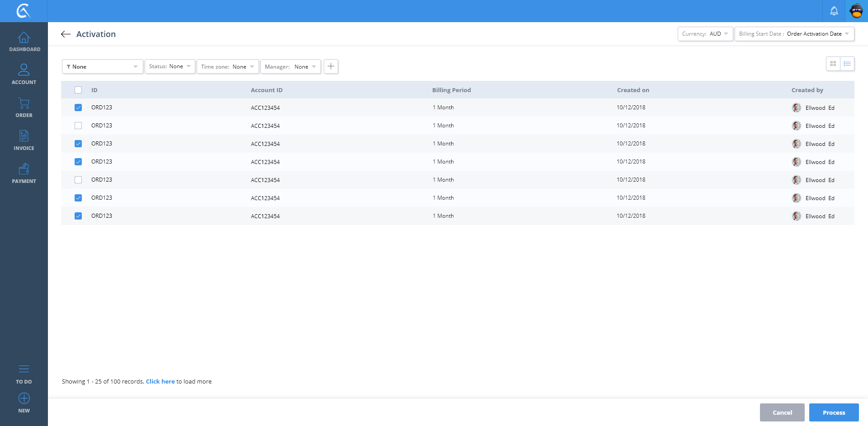Add a new filter with plus button
This screenshot has width=868, height=426.
pyautogui.click(x=331, y=66)
